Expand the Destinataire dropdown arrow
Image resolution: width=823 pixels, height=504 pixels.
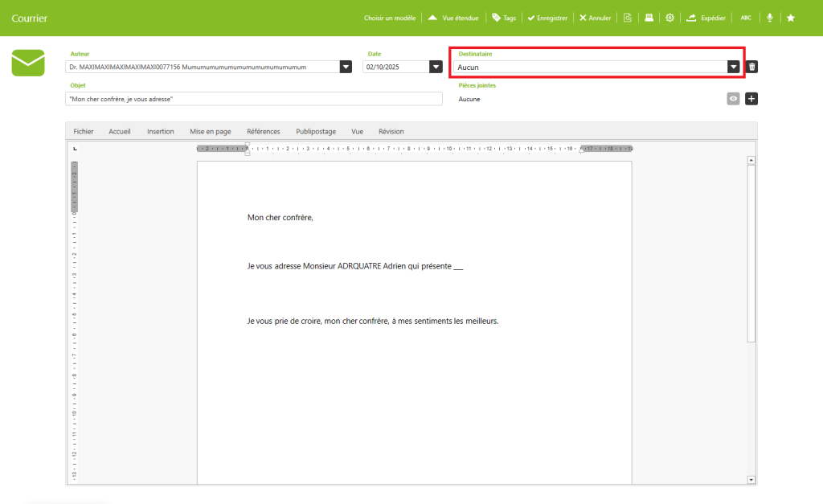(733, 67)
